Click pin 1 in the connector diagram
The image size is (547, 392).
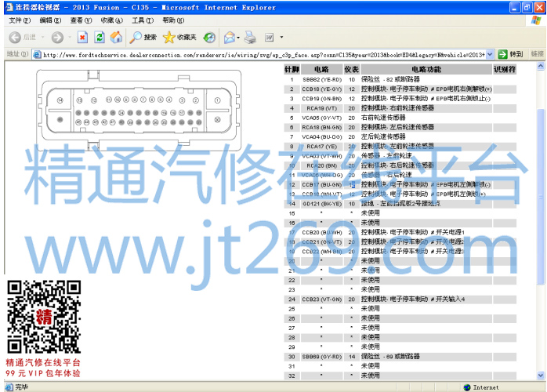tap(217, 100)
